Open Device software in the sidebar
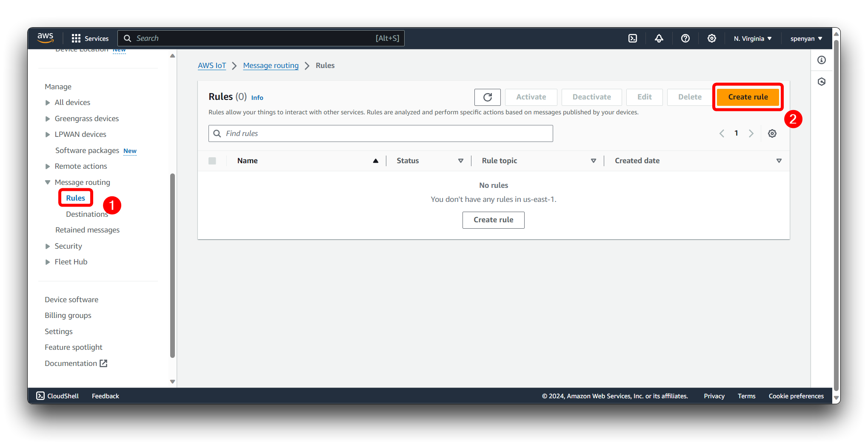 (x=71, y=300)
